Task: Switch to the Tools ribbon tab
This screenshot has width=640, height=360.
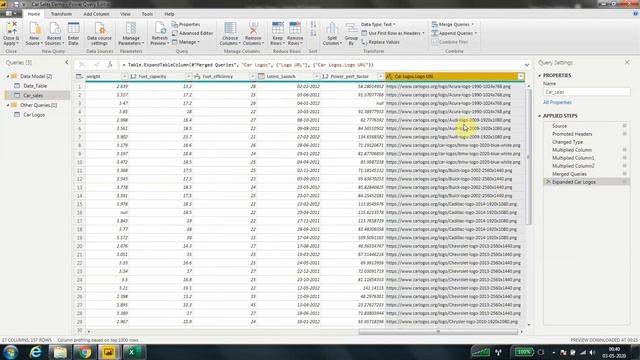Action: [x=147, y=14]
